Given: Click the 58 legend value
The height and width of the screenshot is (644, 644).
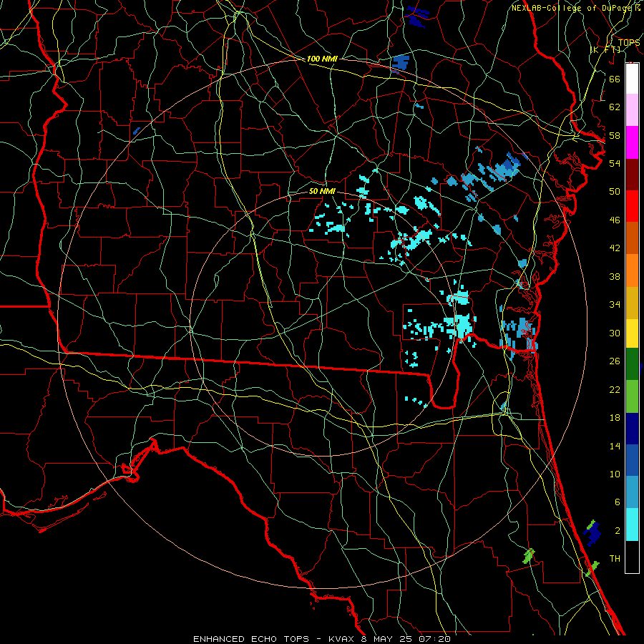Looking at the screenshot, I should point(615,135).
